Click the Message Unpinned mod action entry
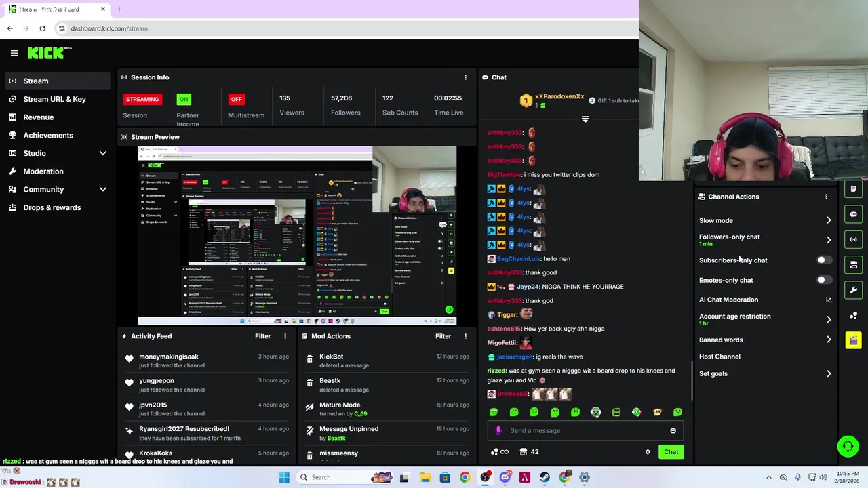 click(x=387, y=433)
